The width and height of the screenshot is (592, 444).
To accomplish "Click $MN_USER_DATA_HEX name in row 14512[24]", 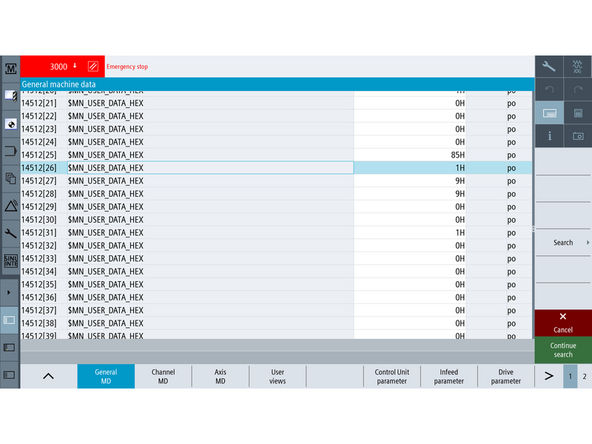I will click(106, 142).
